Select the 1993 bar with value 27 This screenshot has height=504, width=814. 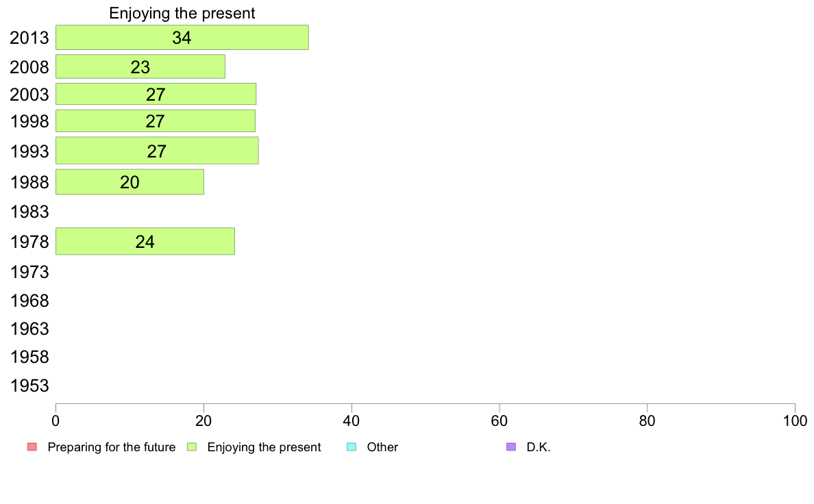[x=157, y=151]
